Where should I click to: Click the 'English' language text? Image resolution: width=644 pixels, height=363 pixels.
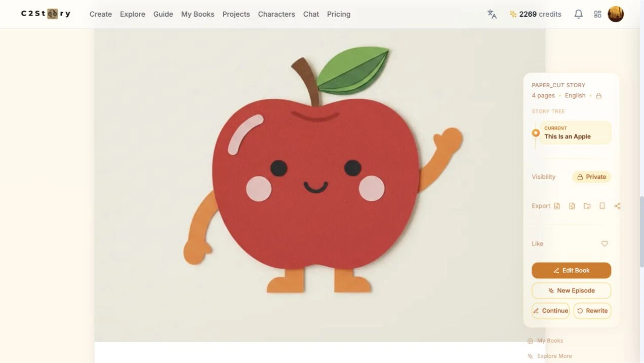pos(575,95)
